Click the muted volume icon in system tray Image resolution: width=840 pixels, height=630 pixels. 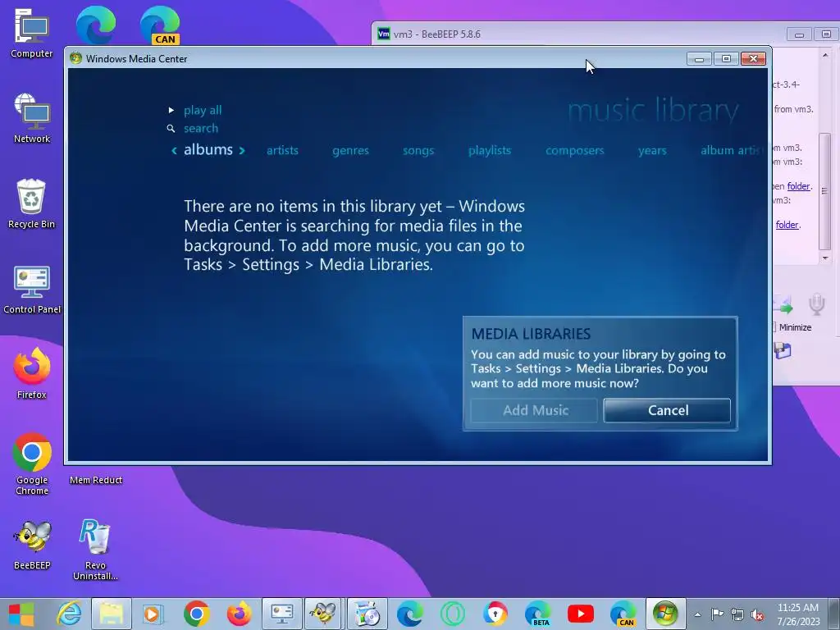coord(757,614)
